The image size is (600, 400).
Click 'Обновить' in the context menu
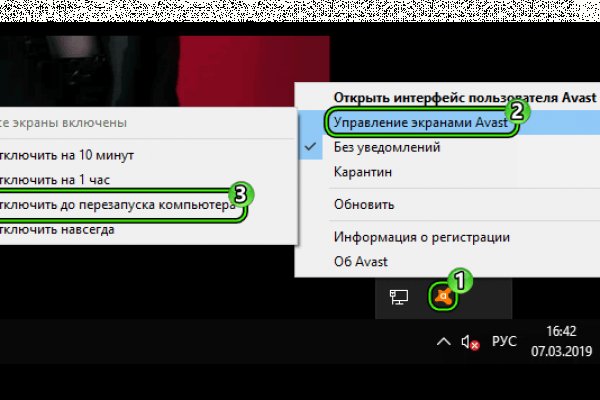click(364, 204)
